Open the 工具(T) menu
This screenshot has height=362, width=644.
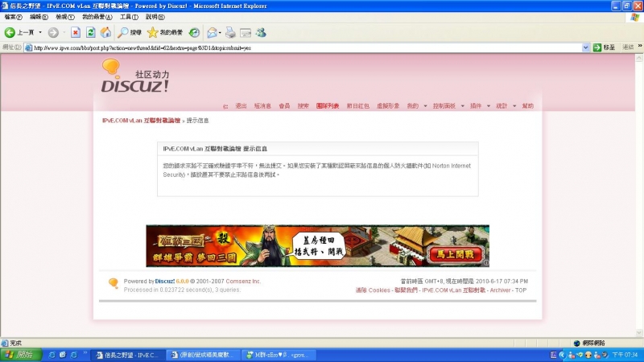[x=128, y=16]
